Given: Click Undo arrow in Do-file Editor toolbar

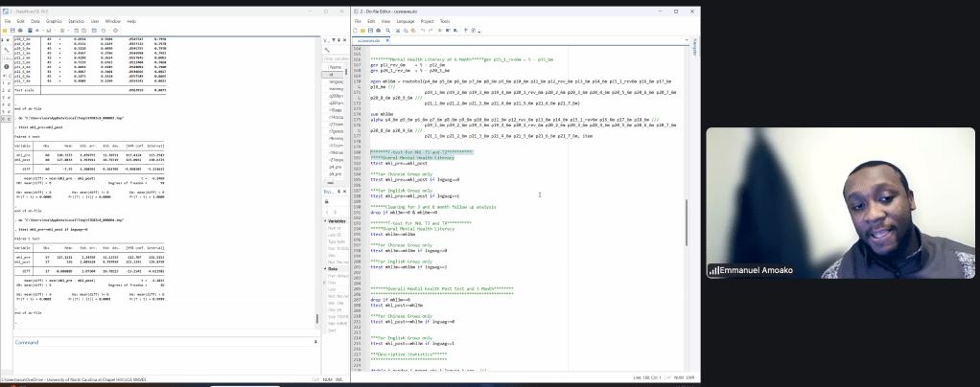Looking at the screenshot, I should (x=423, y=31).
